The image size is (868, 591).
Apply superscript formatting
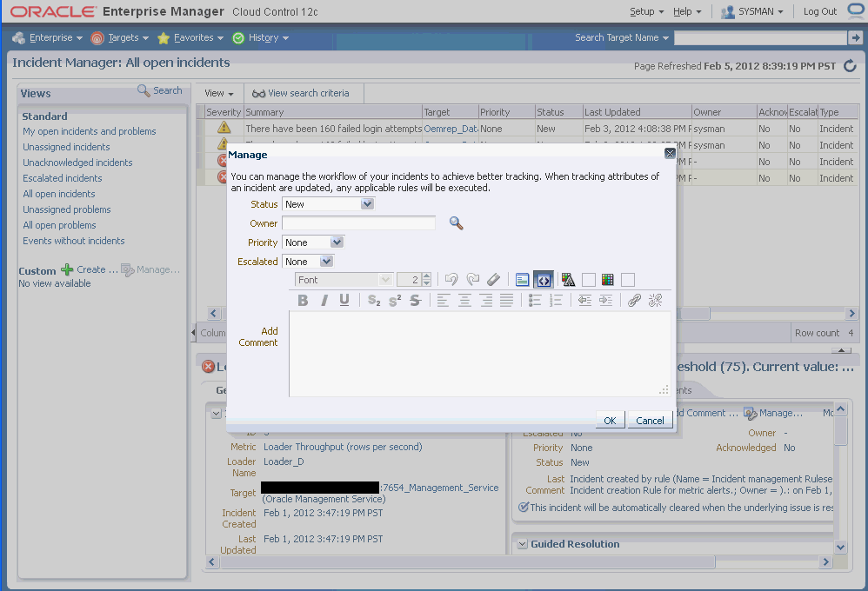(395, 301)
